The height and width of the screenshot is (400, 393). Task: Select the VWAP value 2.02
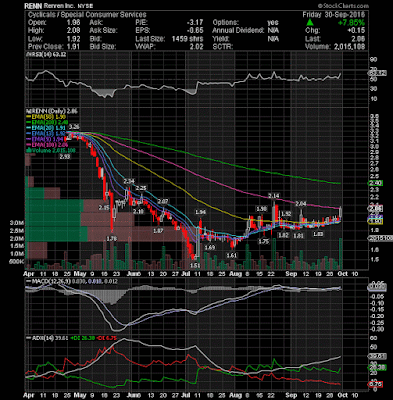point(196,47)
